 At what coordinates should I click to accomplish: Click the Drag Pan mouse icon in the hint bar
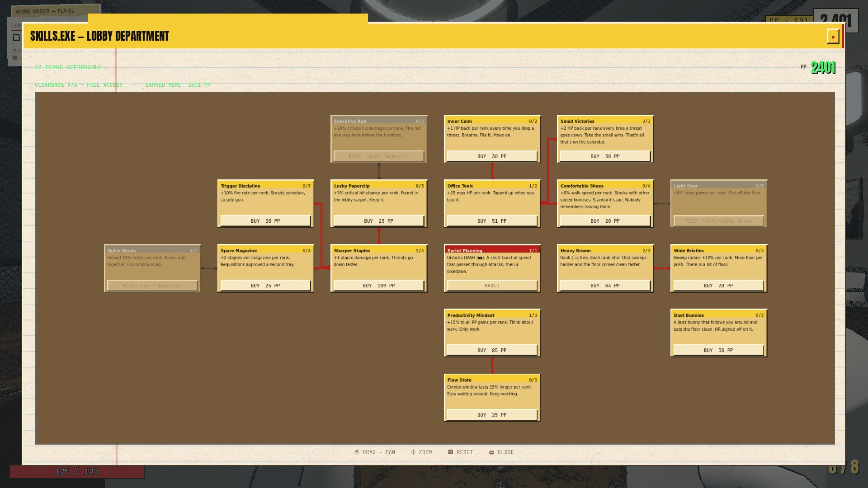point(357,452)
